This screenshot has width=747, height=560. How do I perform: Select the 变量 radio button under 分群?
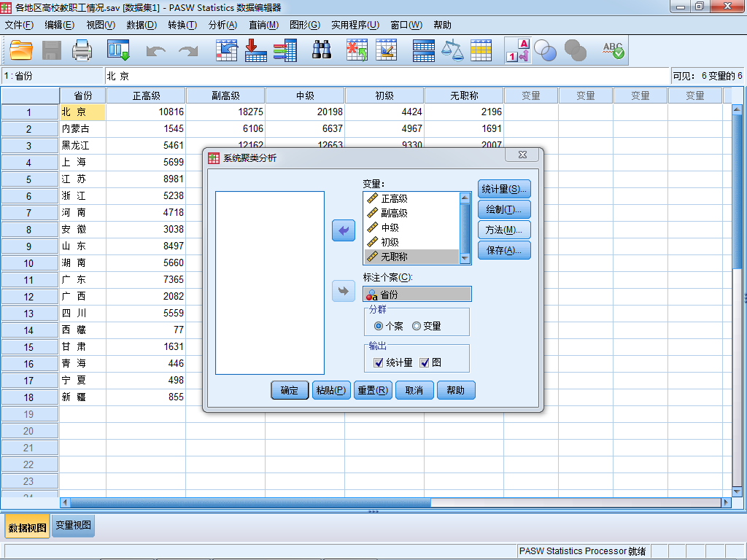(417, 326)
